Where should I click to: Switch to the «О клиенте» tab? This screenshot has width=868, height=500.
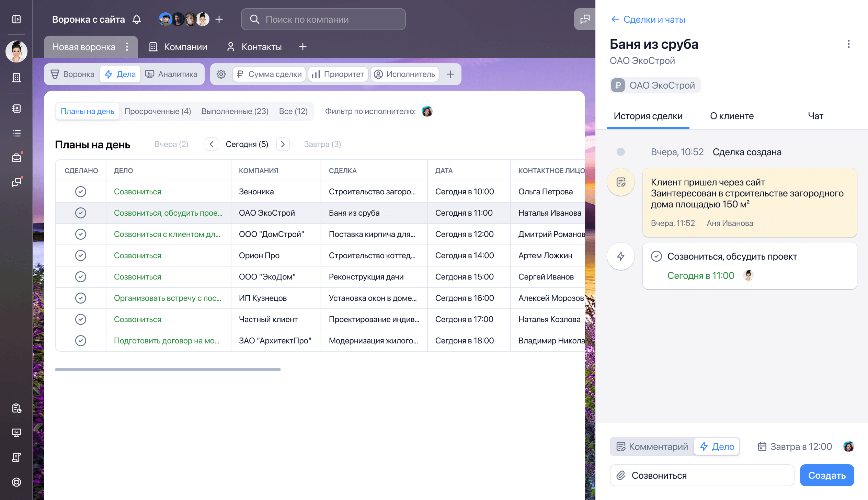(x=731, y=116)
